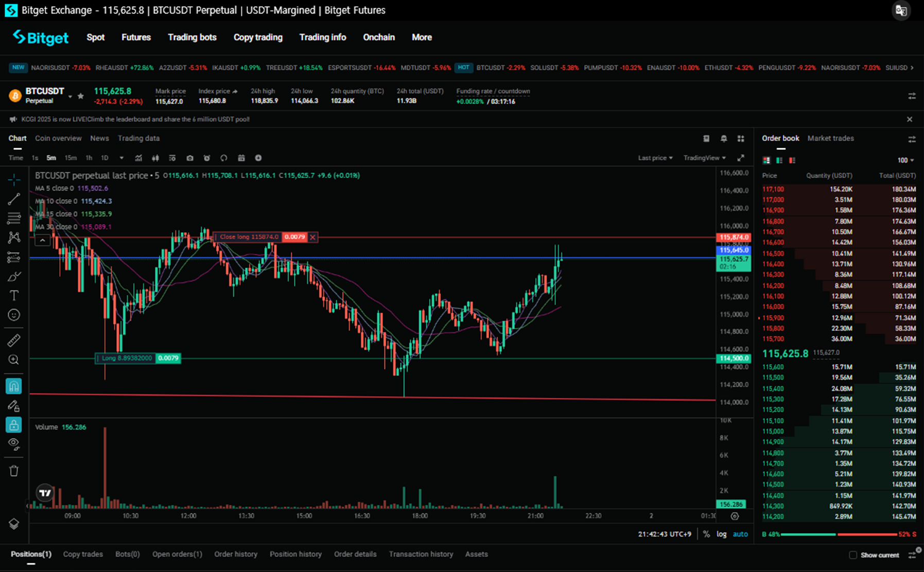Switch to Market trades tab
The height and width of the screenshot is (572, 924).
pyautogui.click(x=830, y=138)
